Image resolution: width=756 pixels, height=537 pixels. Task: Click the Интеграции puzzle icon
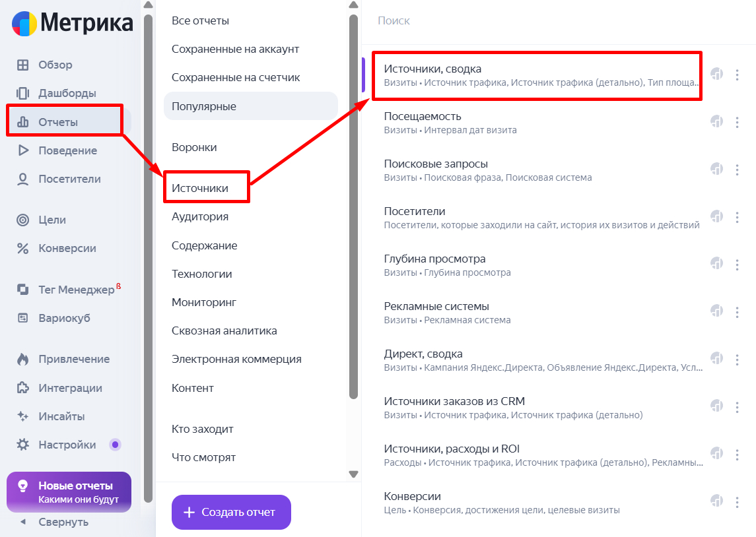(x=23, y=388)
